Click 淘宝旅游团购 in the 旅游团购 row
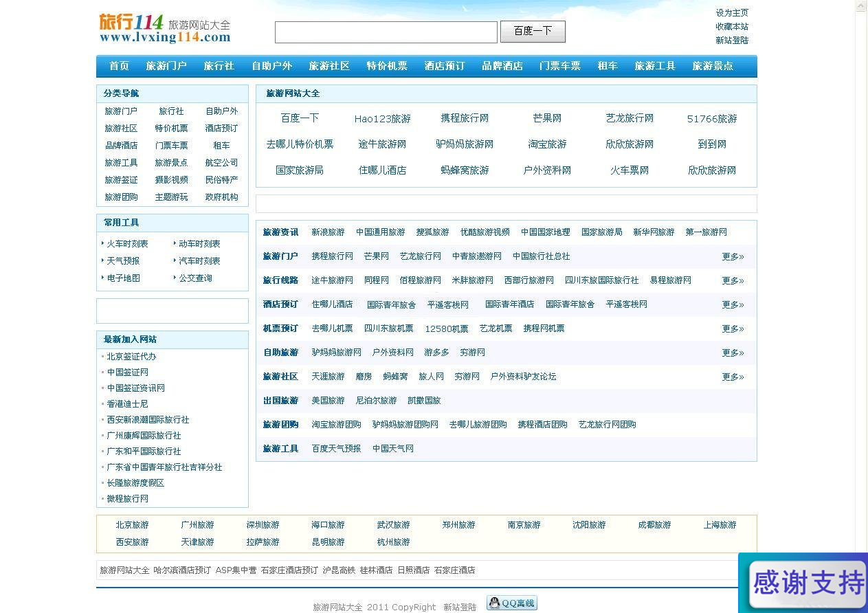The height and width of the screenshot is (613, 868). [336, 425]
